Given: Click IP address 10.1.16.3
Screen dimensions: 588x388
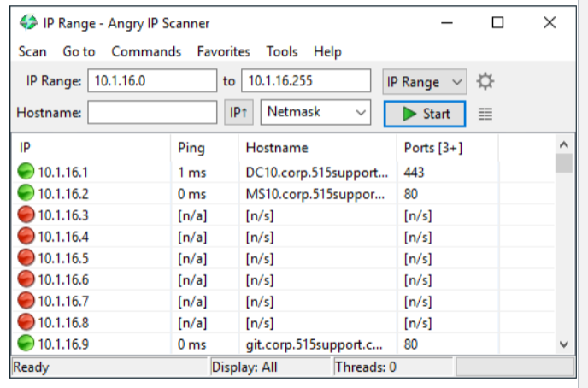Looking at the screenshot, I should pyautogui.click(x=63, y=215).
